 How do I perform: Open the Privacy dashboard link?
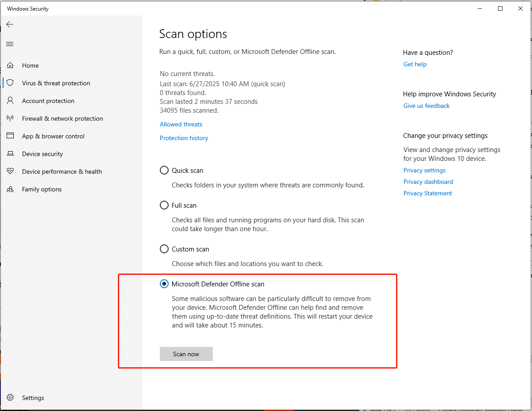click(428, 182)
